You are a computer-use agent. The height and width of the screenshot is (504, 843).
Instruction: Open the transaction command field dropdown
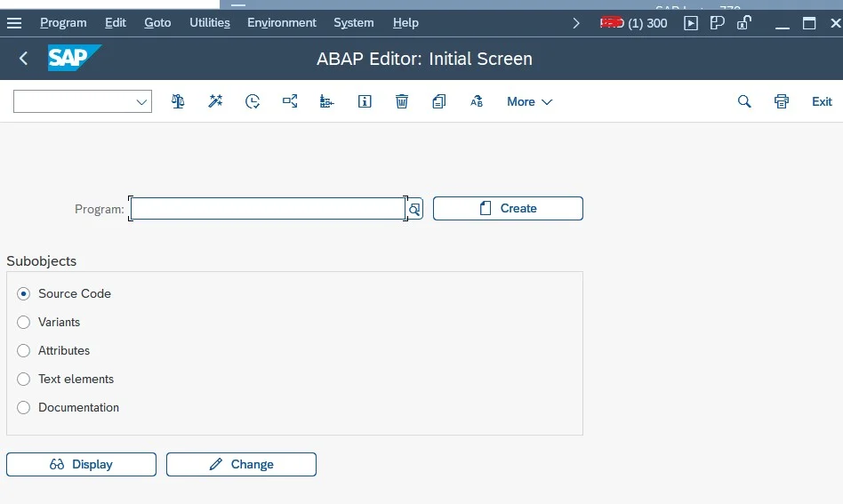141,101
